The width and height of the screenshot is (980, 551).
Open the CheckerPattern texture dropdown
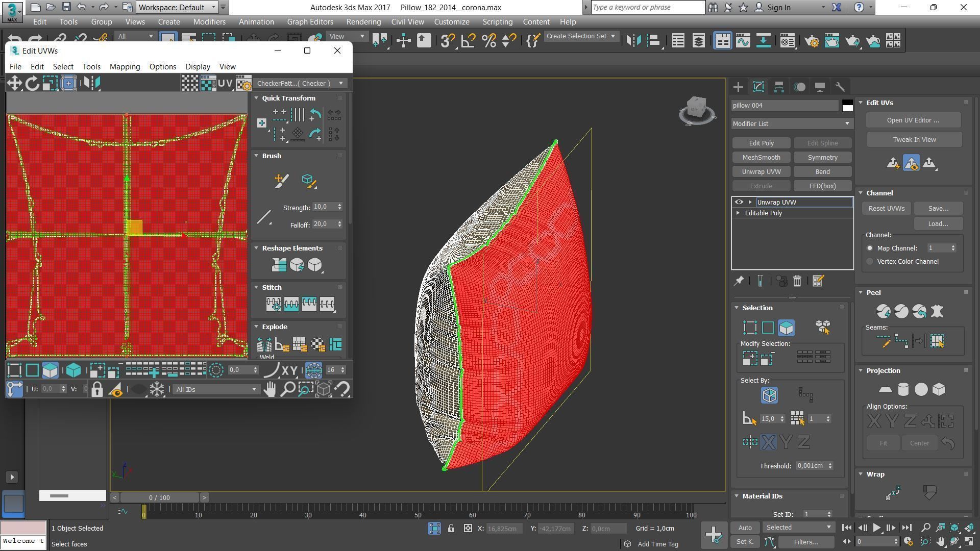click(301, 83)
